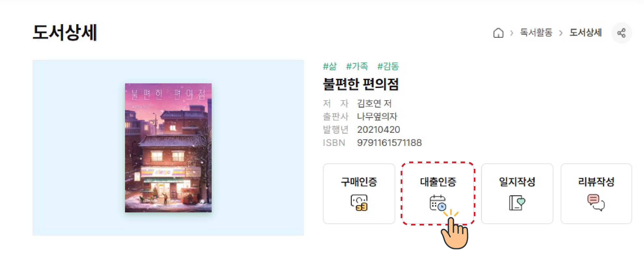Click the 구매인증 coin icon
The height and width of the screenshot is (263, 644).
[x=359, y=203]
